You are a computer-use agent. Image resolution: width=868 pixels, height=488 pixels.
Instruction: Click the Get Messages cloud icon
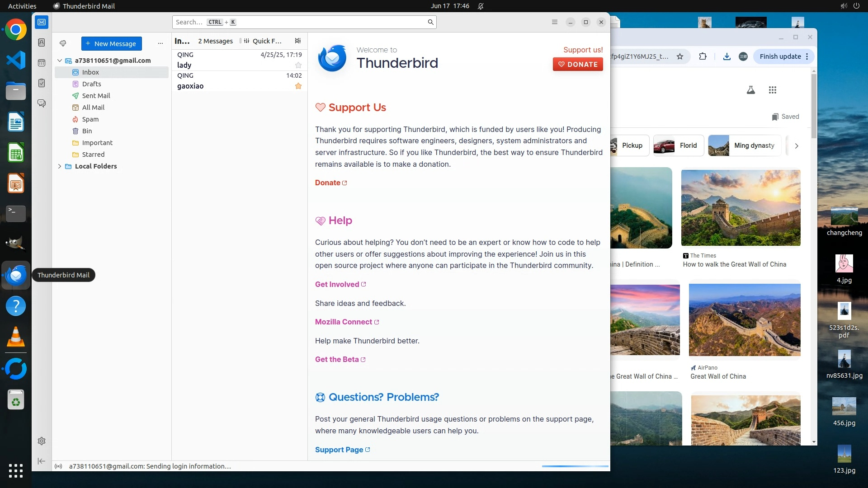click(x=63, y=43)
